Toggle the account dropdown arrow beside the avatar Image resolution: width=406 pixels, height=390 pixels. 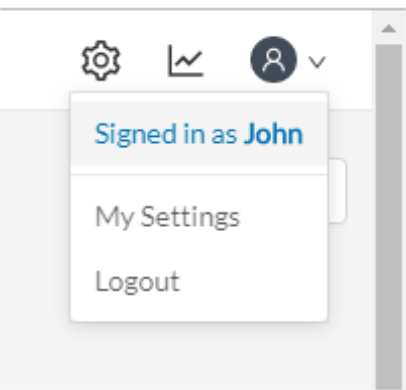[317, 62]
